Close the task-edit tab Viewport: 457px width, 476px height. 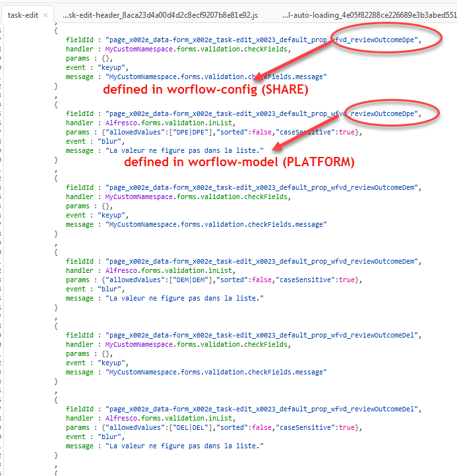pyautogui.click(x=45, y=15)
